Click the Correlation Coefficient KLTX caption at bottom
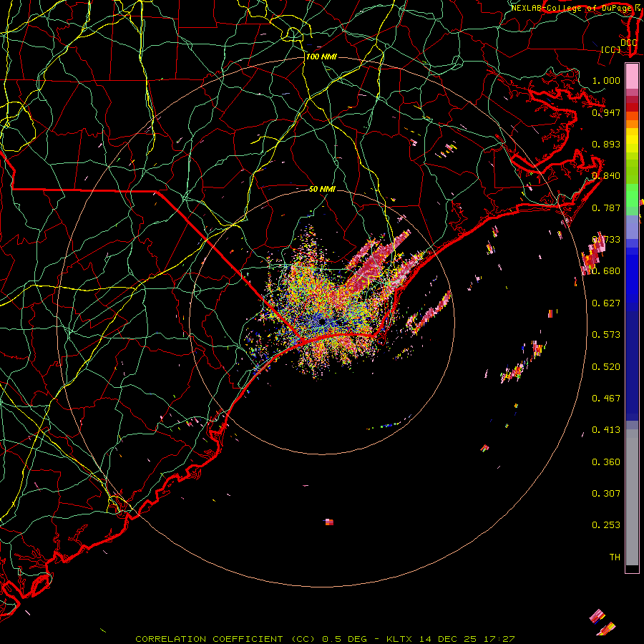 point(325,639)
